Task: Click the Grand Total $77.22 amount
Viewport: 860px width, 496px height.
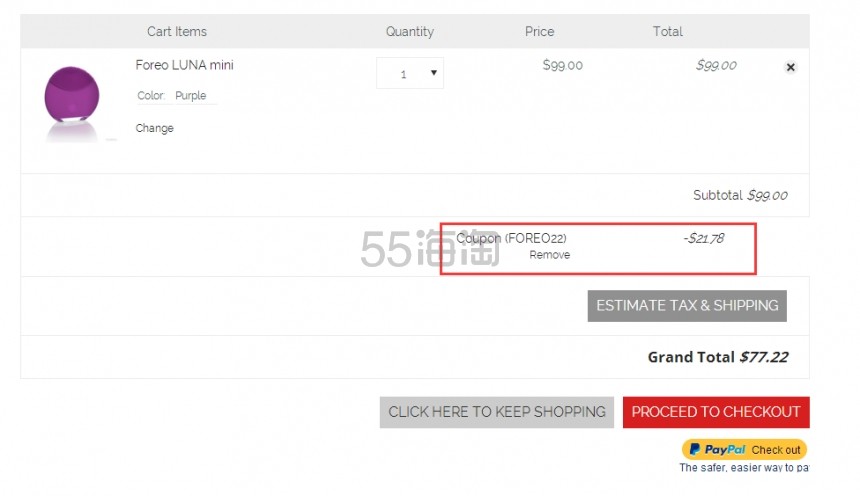Action: pyautogui.click(x=763, y=357)
